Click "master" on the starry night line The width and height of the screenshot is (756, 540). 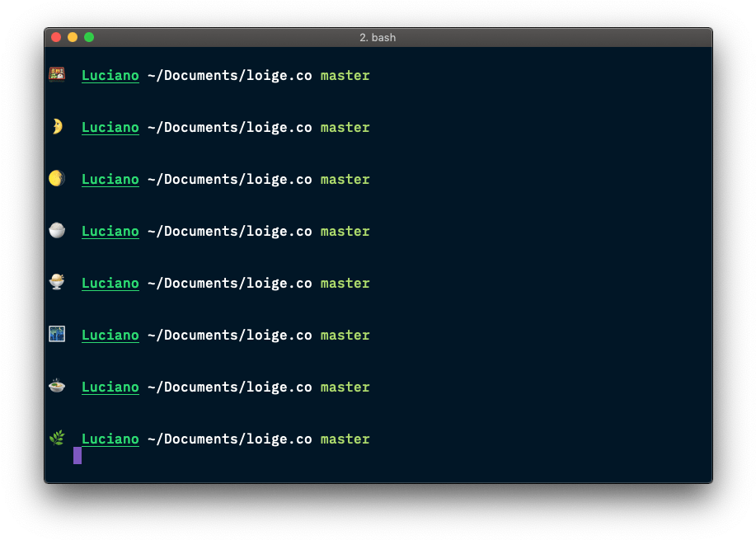pos(345,336)
